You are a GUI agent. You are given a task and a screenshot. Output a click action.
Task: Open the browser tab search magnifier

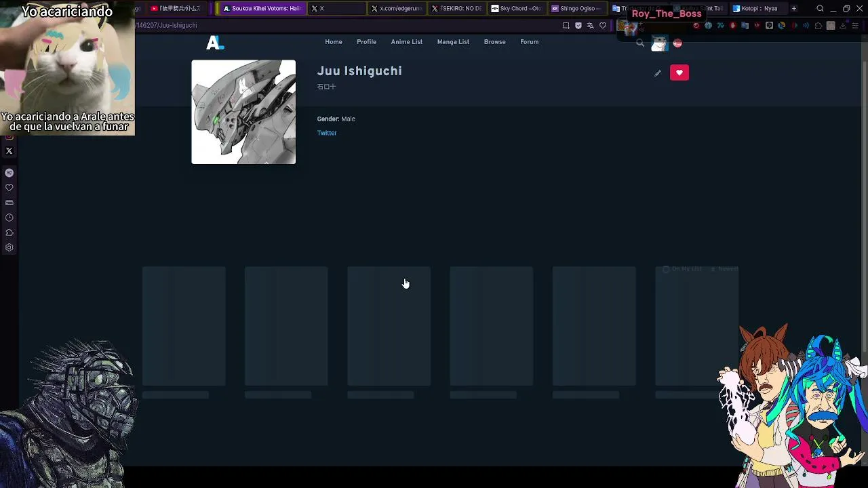point(820,9)
